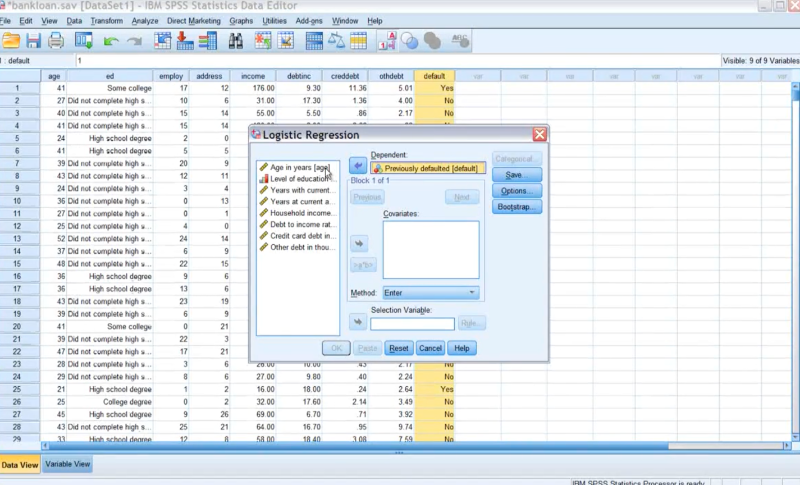Screen dimensions: 800x485
Task: Click the Use variable sets circles icon
Action: point(410,41)
